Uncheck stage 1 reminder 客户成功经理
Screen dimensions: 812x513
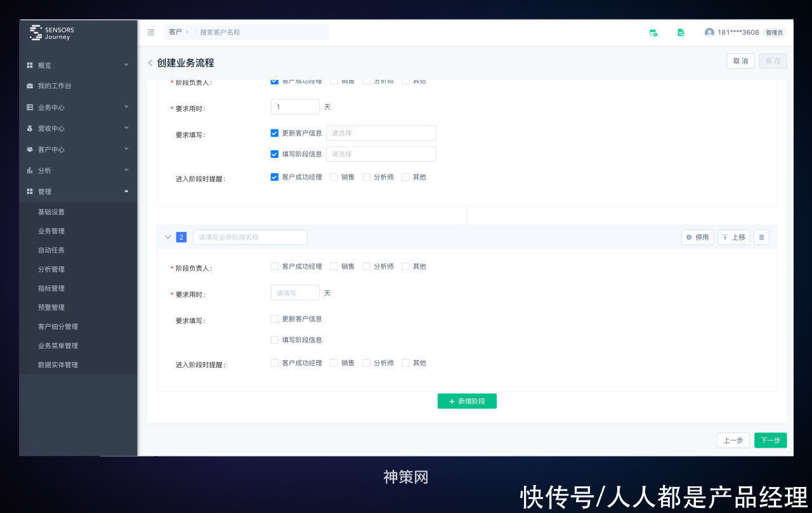click(275, 177)
